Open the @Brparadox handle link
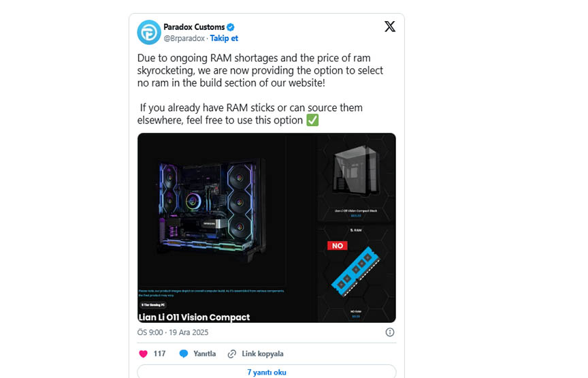Viewport: 588px width, 378px height. click(184, 38)
